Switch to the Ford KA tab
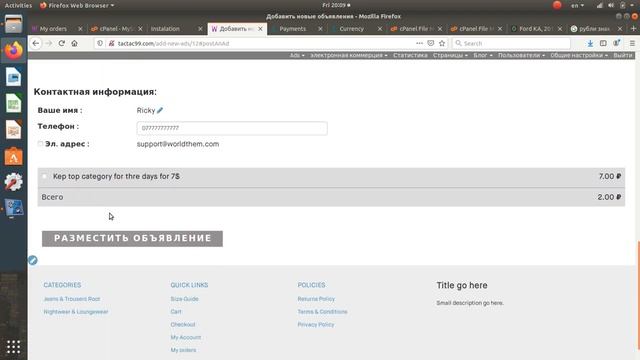Image resolution: width=640 pixels, height=360 pixels. click(535, 29)
